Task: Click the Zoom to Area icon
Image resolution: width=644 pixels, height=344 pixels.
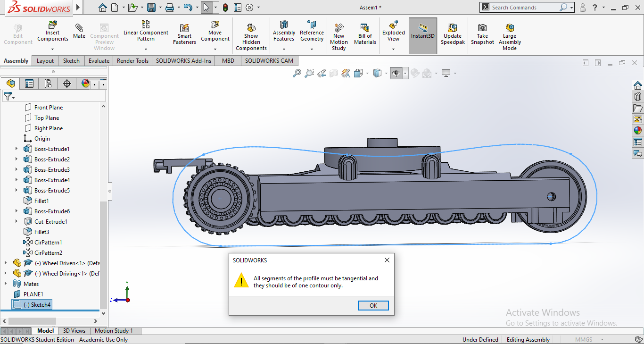Action: [309, 73]
